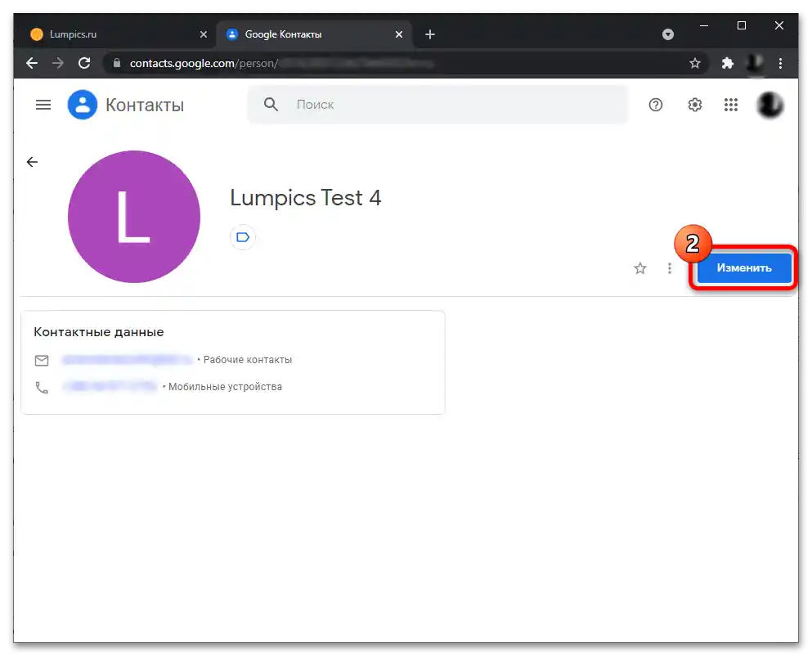This screenshot has height=656, width=812.
Task: Open the blurred phone number link
Action: 110,387
